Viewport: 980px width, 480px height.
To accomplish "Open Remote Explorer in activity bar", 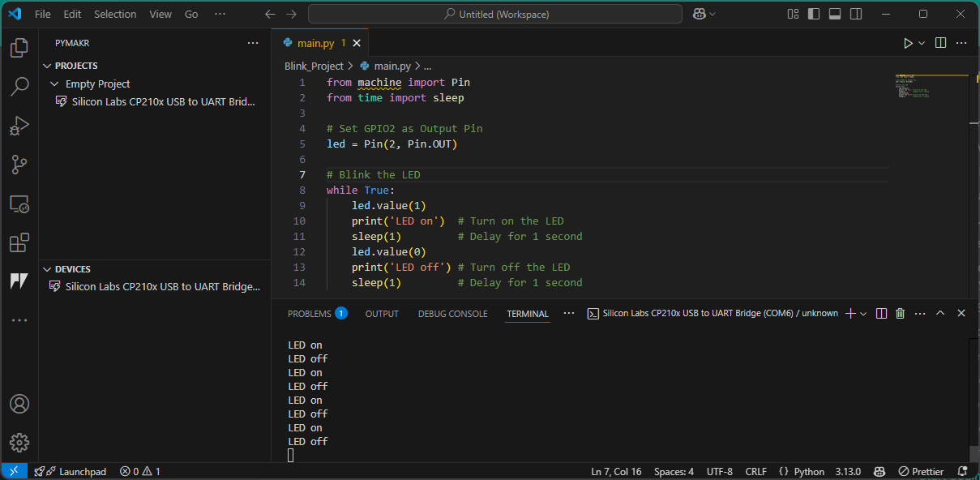I will click(19, 204).
